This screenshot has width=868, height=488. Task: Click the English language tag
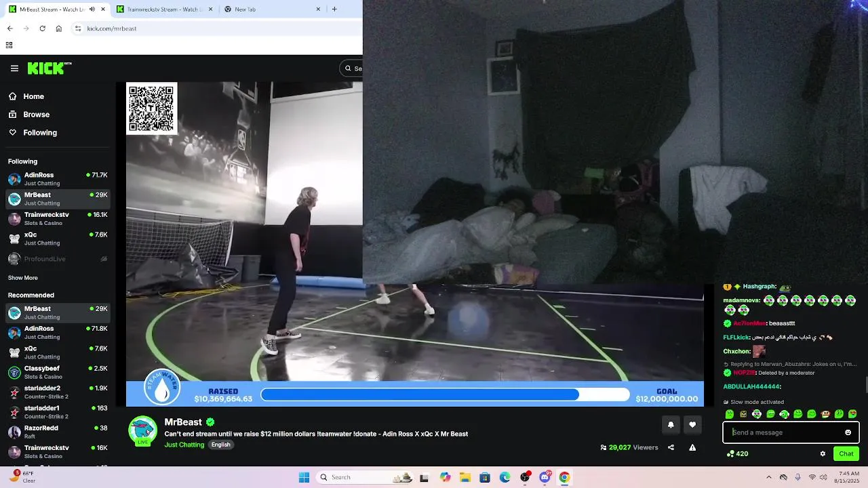click(220, 445)
